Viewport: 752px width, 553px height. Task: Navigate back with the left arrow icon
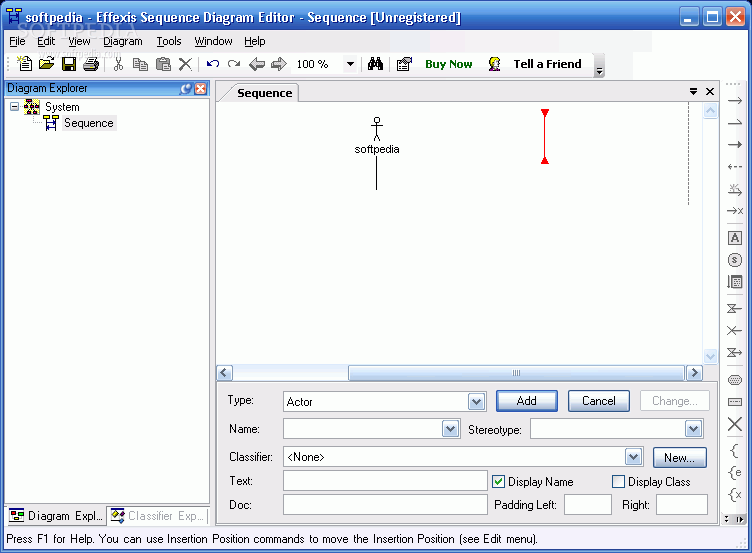(257, 64)
